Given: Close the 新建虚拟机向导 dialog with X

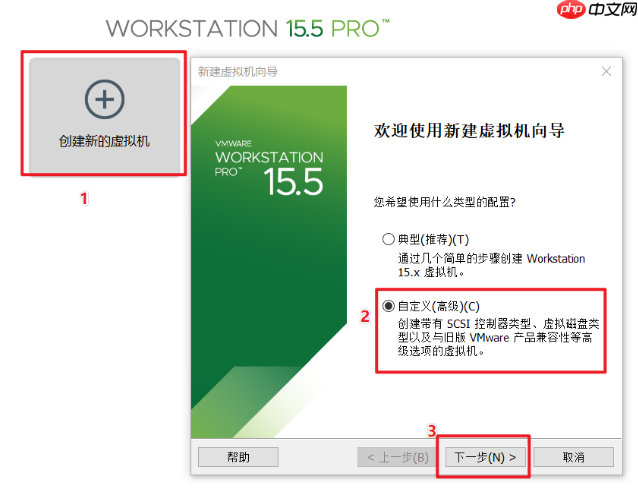Looking at the screenshot, I should point(606,72).
